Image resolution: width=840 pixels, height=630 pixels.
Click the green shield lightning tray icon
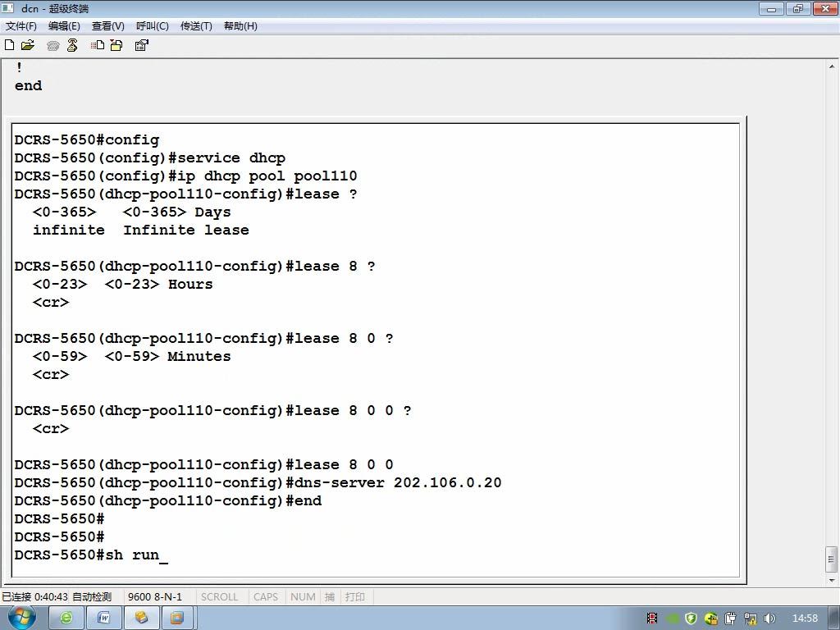(x=691, y=619)
